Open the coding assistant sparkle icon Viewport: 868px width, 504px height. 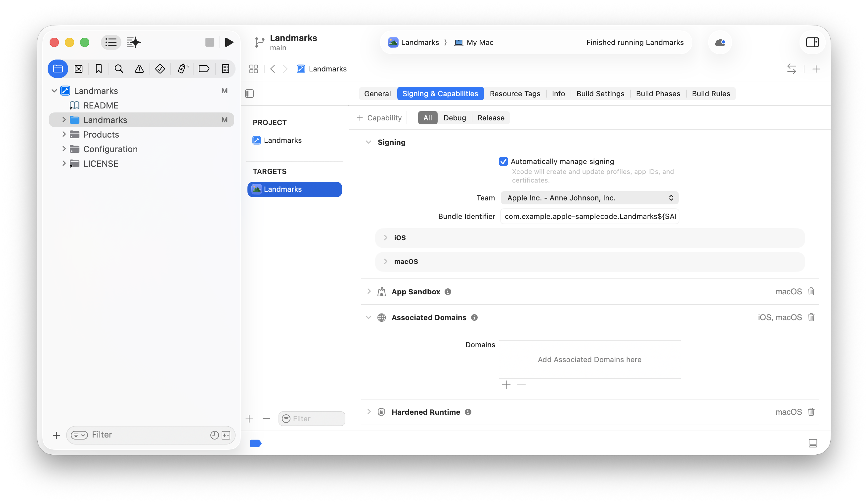[x=134, y=42]
